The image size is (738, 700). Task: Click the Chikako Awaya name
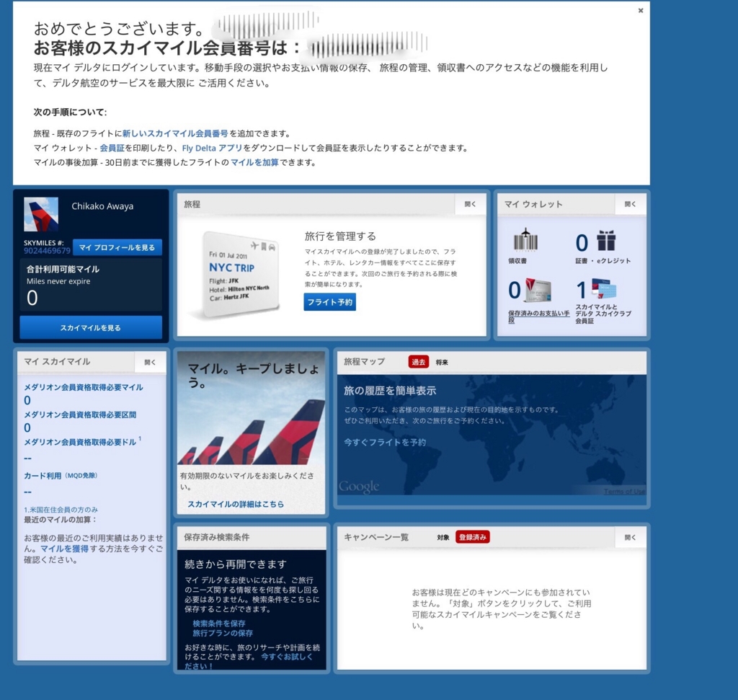tap(102, 206)
